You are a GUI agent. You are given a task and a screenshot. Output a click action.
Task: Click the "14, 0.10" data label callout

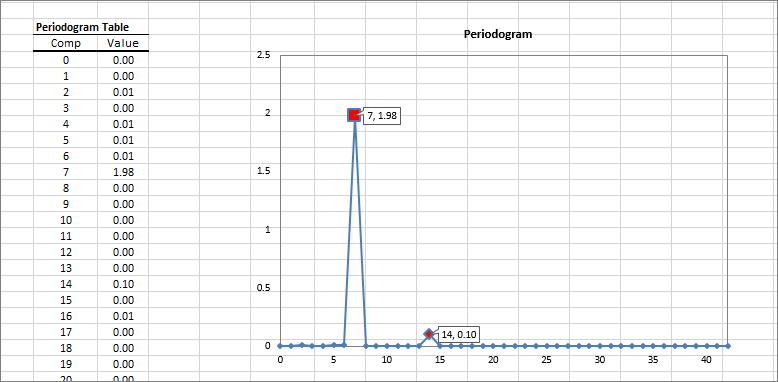pos(459,335)
